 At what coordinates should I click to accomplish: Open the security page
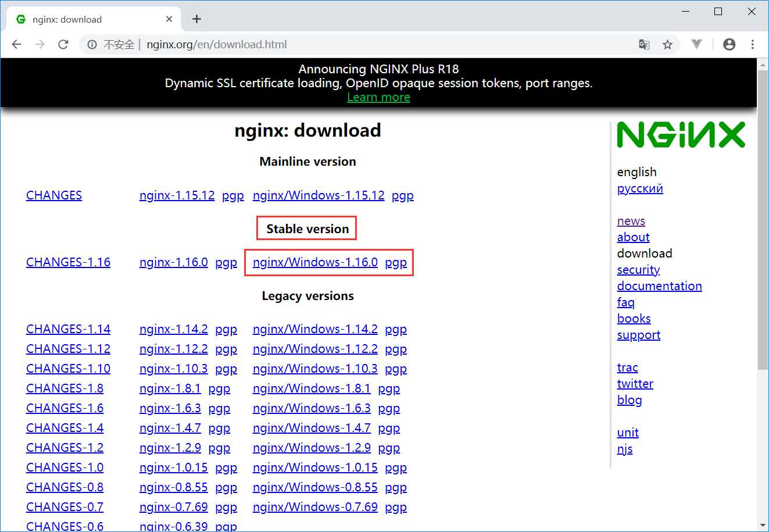tap(638, 270)
